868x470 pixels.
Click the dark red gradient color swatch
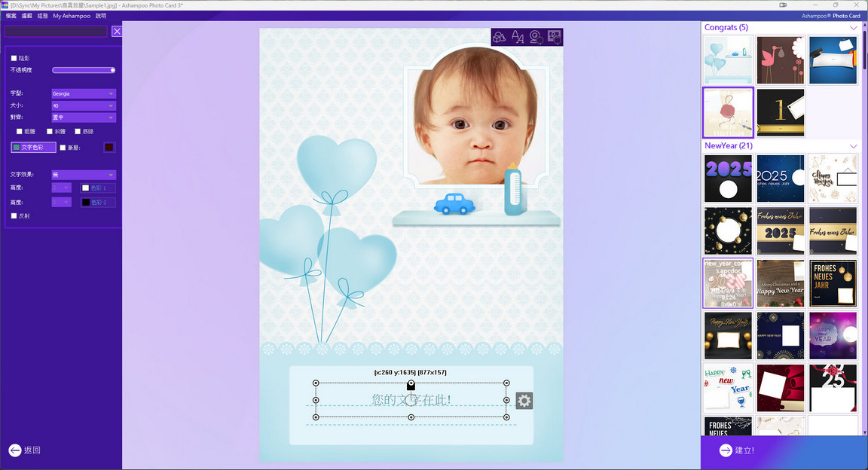[109, 148]
